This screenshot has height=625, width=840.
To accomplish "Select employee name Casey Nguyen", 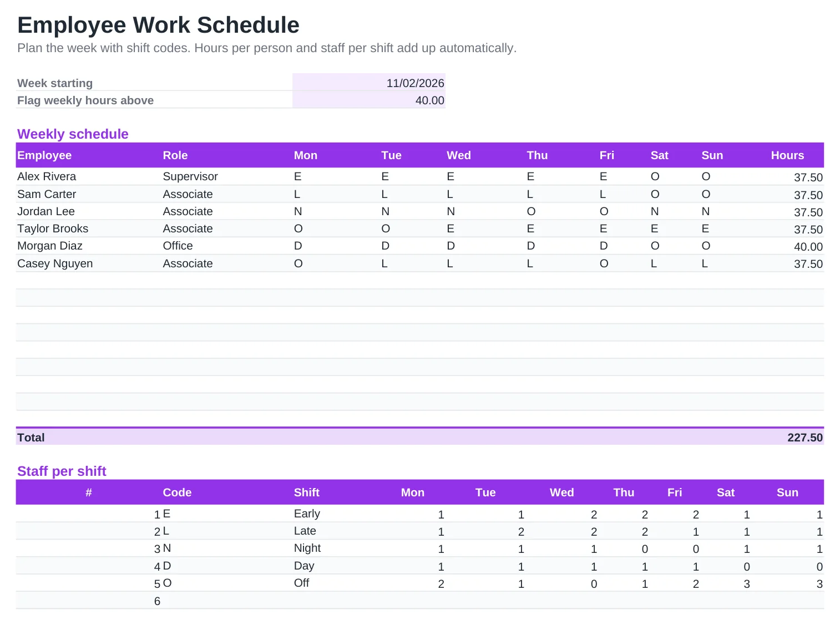I will tap(55, 263).
